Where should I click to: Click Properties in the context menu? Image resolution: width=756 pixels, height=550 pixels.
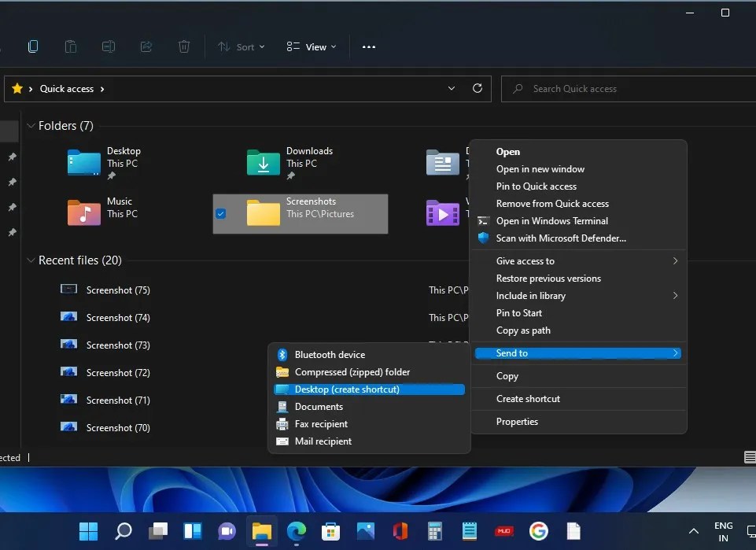[517, 422]
